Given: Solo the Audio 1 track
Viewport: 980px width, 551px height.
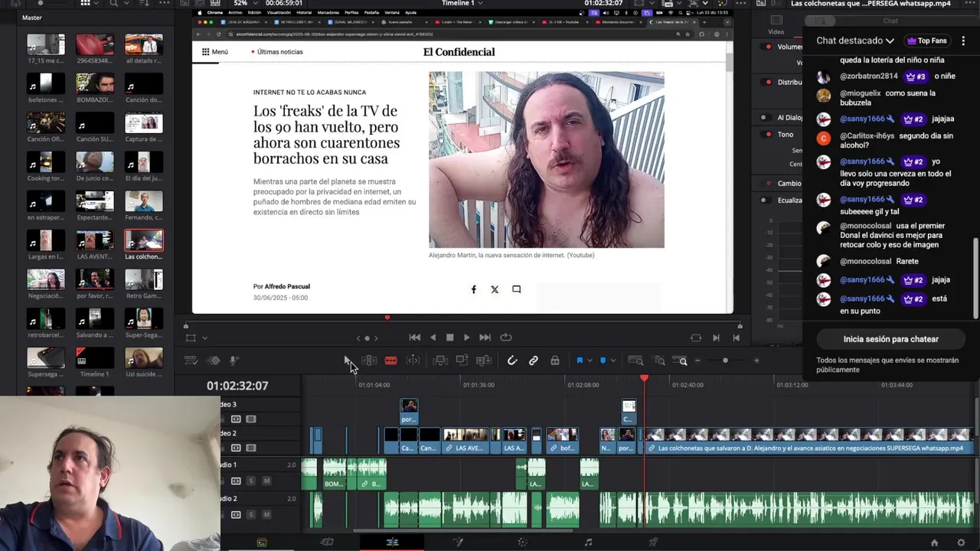Looking at the screenshot, I should pos(251,481).
